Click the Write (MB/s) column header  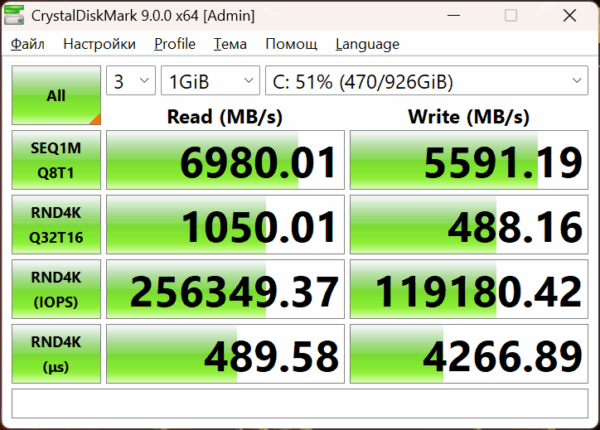click(469, 116)
